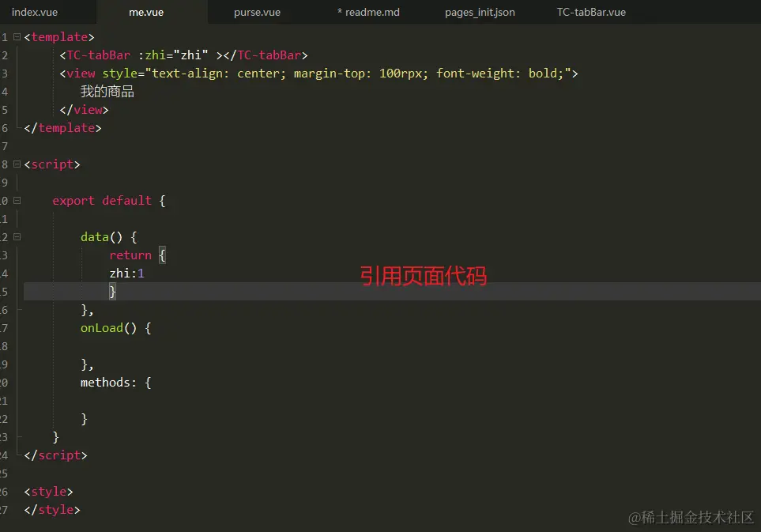Click the methods: property
Viewport: 761px width, 532px height.
tap(109, 383)
